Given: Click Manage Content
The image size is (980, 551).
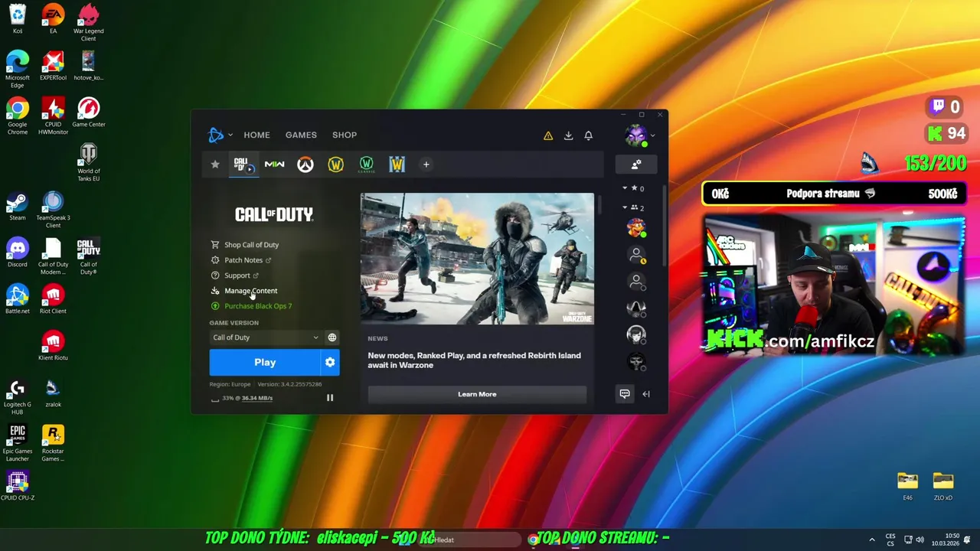Looking at the screenshot, I should click(x=250, y=291).
